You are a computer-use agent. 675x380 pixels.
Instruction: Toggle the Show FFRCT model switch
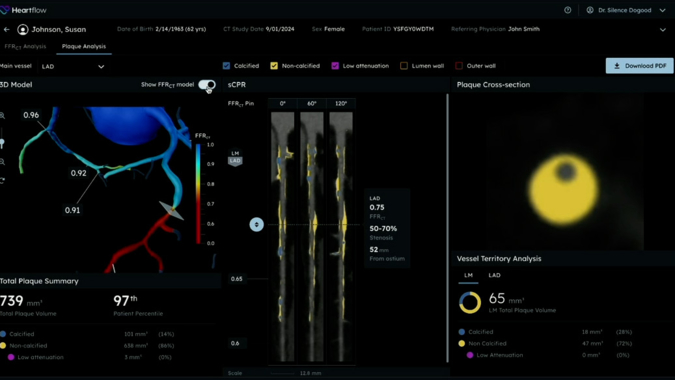click(x=207, y=85)
